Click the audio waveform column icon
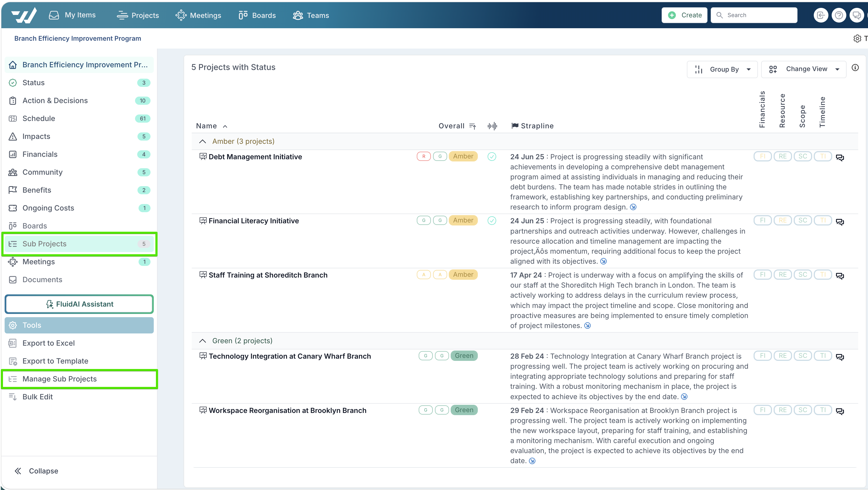The image size is (868, 490). click(x=492, y=126)
